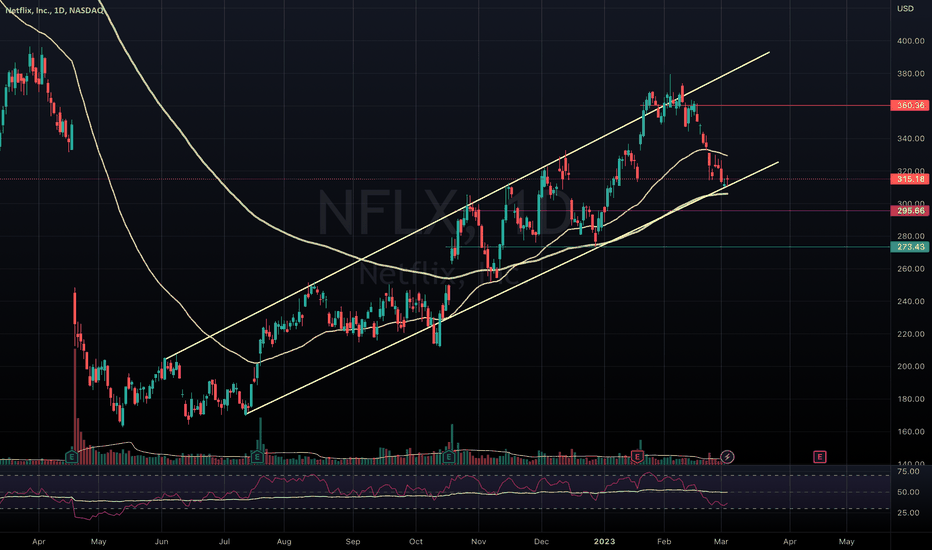Click the Jun label on time axis
The image size is (932, 550).
click(x=161, y=541)
